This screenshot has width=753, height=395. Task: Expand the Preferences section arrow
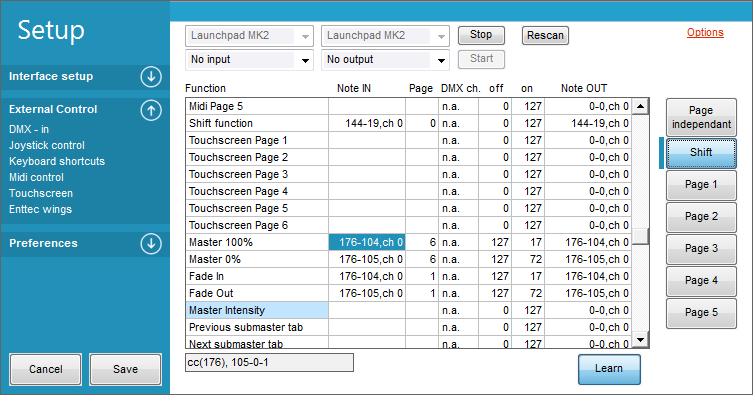(x=151, y=243)
